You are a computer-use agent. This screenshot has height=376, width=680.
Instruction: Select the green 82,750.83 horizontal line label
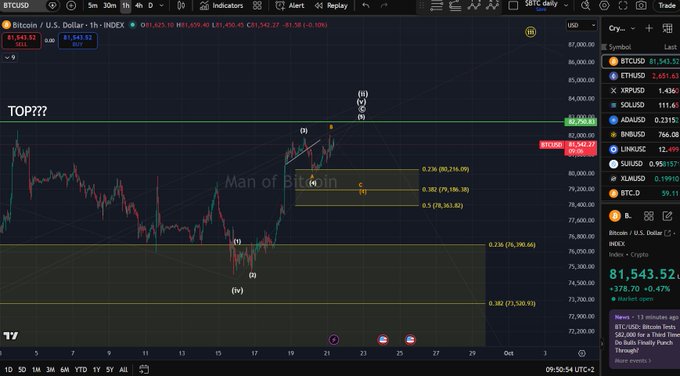580,122
